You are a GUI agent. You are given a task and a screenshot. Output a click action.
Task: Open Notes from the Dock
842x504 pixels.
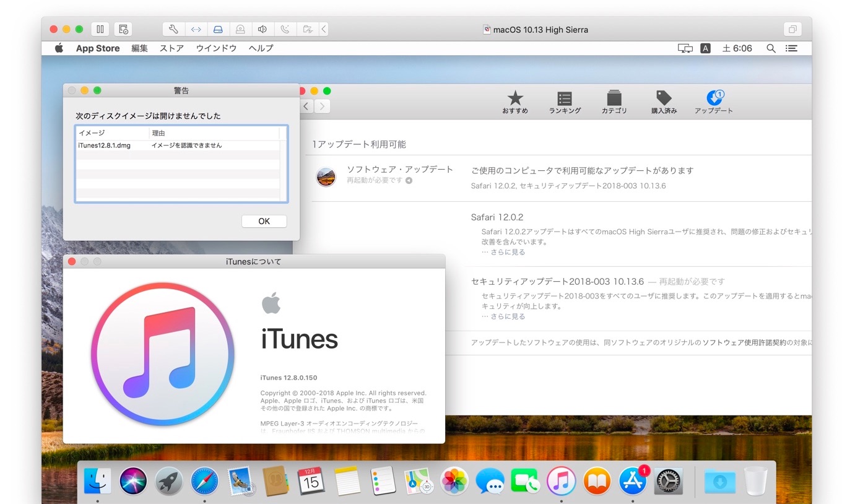[x=347, y=481]
